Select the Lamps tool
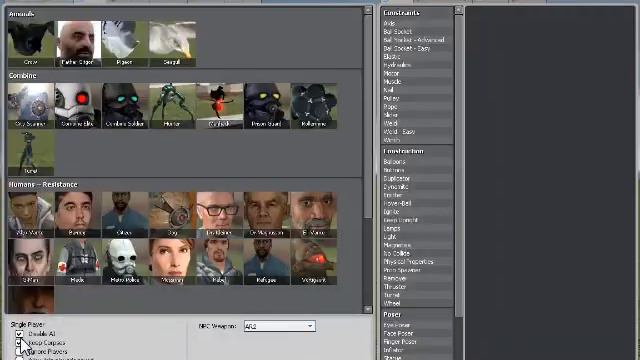 coord(417,229)
